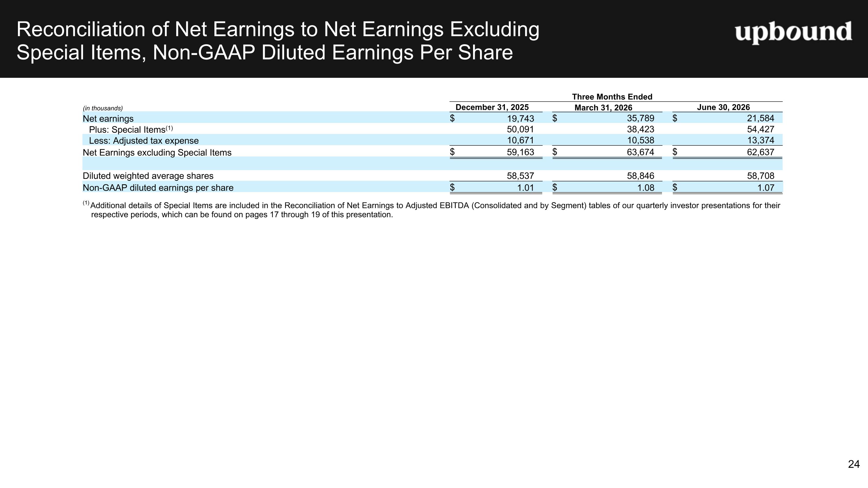Select diluted shares value 58,537
The image size is (868, 488).
[x=520, y=176]
